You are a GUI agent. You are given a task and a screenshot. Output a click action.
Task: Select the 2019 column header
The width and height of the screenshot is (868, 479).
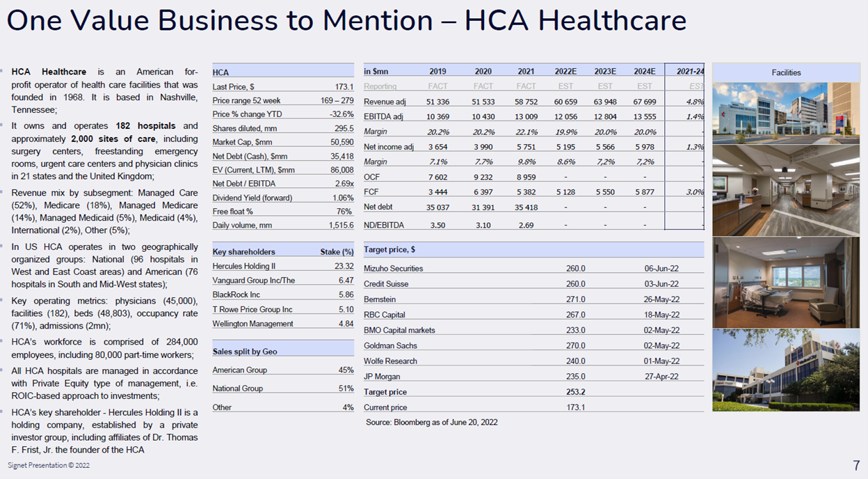click(x=437, y=72)
